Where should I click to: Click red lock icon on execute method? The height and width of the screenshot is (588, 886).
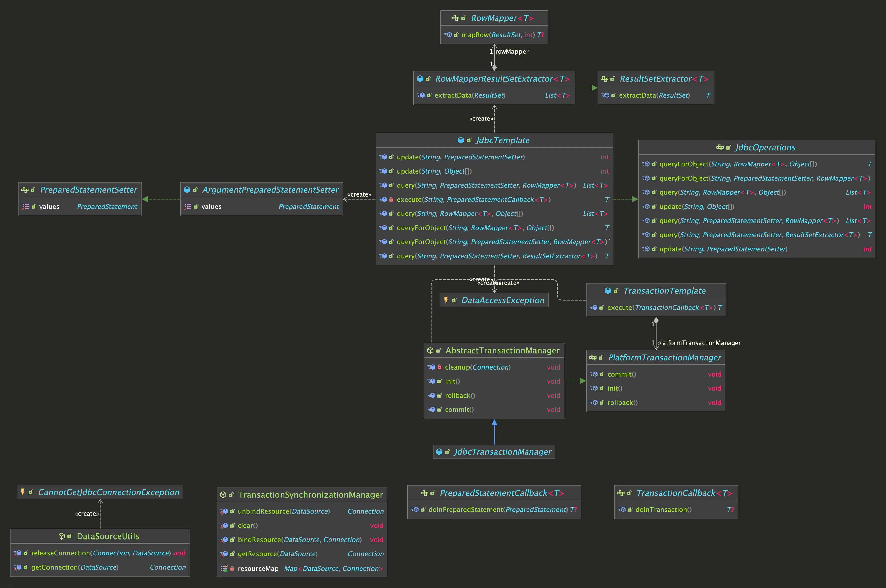391,200
